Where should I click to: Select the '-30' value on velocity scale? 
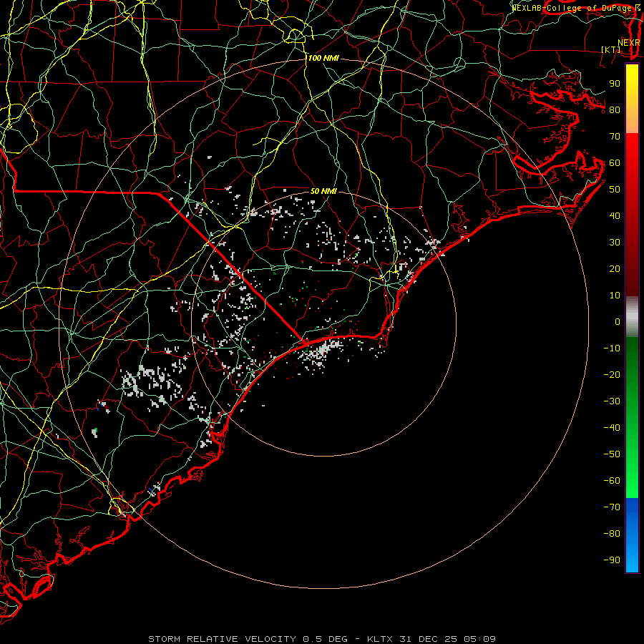[x=612, y=401]
